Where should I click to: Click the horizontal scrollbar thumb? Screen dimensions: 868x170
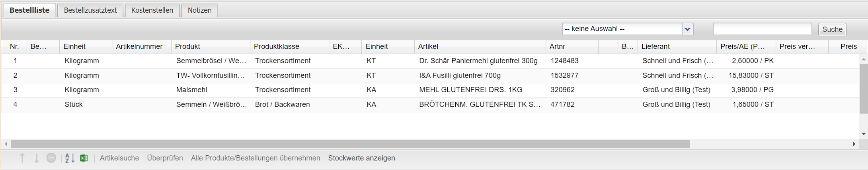tap(350, 144)
